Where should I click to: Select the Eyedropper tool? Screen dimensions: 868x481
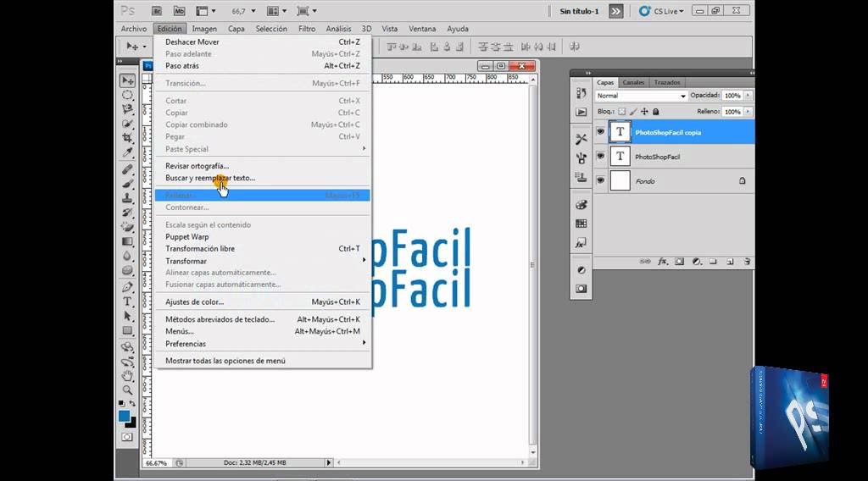[127, 152]
